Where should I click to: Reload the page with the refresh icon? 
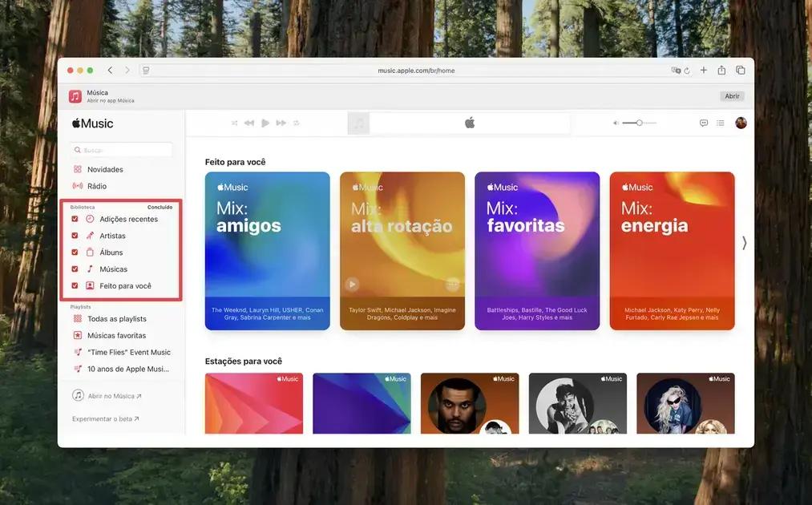687,71
